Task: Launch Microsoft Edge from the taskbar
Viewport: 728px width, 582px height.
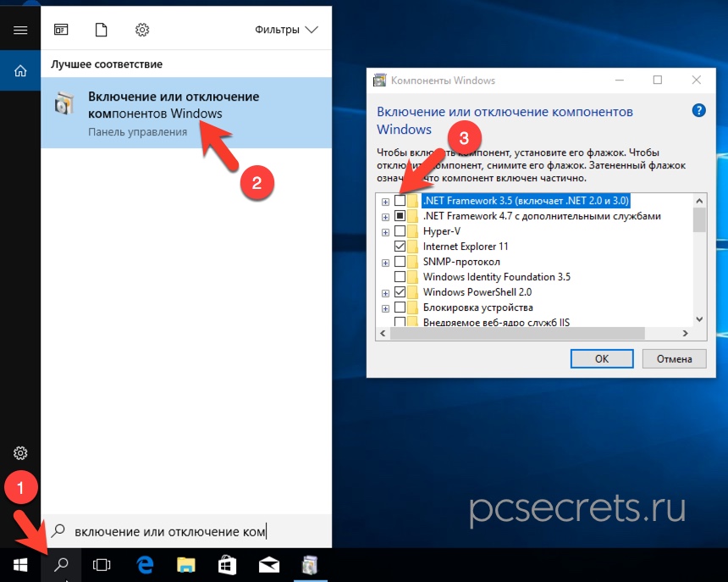Action: [144, 563]
